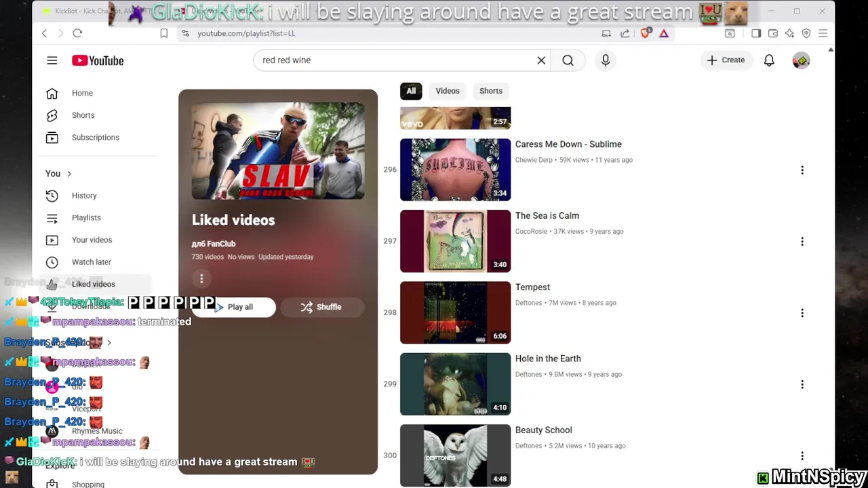
Task: Open options for Beauty School
Action: pos(802,456)
